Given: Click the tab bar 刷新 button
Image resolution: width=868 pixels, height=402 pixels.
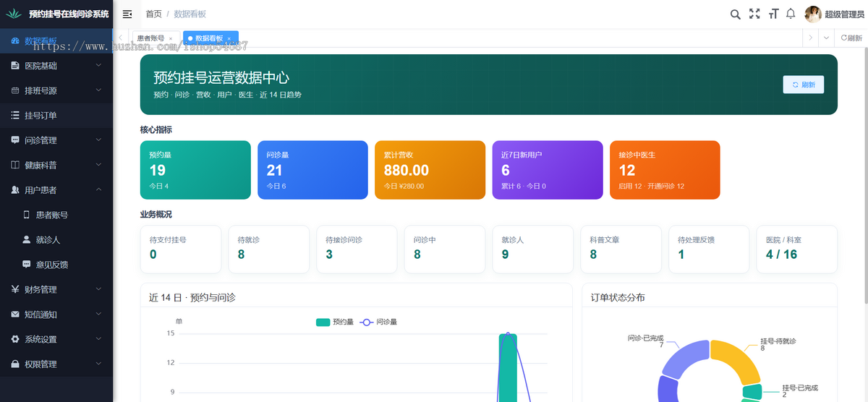Looking at the screenshot, I should [x=851, y=38].
